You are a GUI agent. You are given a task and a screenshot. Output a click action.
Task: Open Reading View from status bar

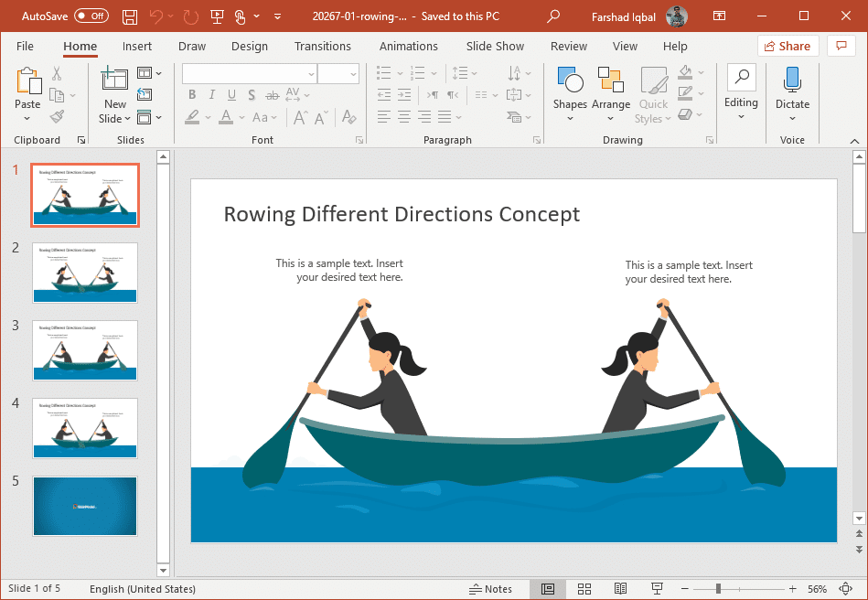(620, 589)
